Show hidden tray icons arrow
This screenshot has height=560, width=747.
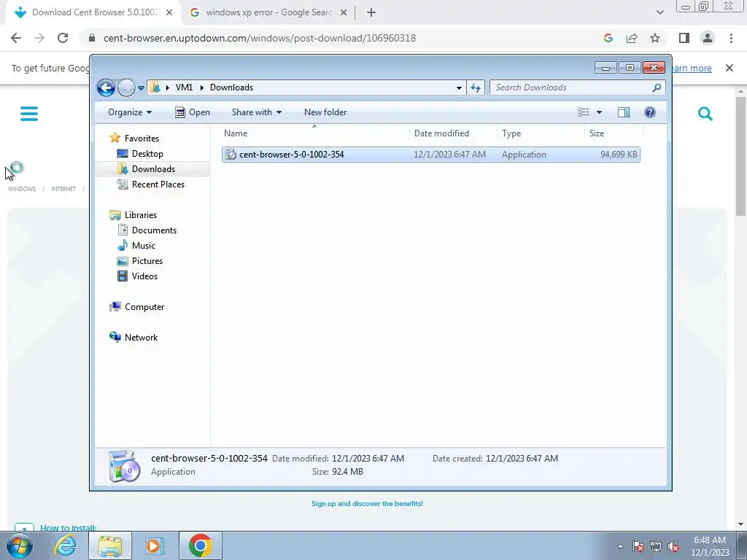(x=620, y=546)
